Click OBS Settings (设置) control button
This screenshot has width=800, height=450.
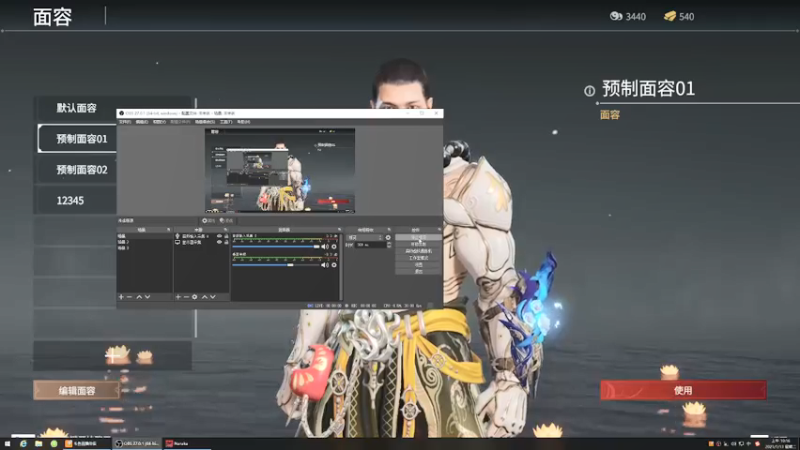pyautogui.click(x=418, y=265)
